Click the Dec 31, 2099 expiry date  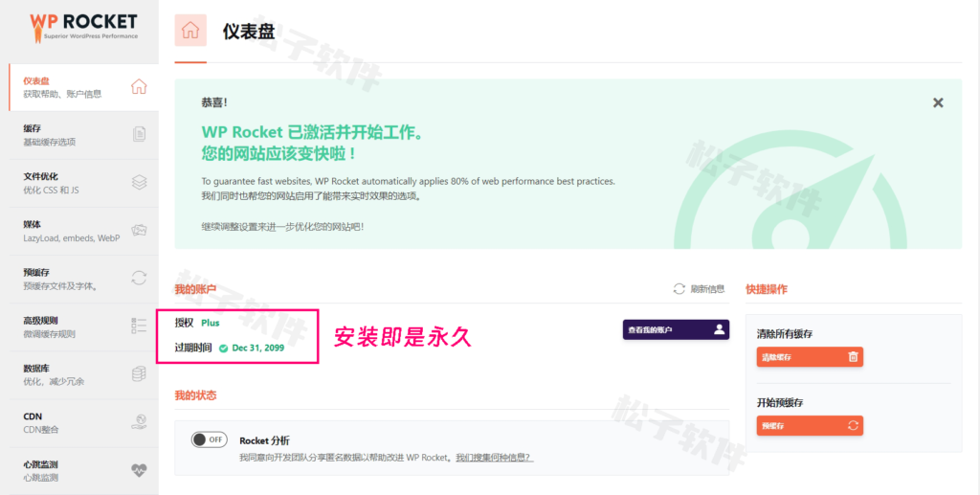[258, 349]
